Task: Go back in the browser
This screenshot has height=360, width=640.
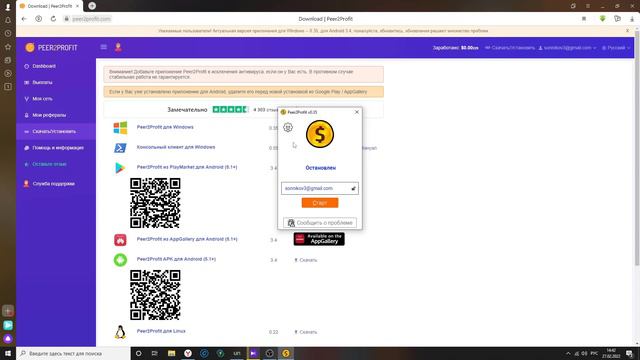Action: pos(24,19)
